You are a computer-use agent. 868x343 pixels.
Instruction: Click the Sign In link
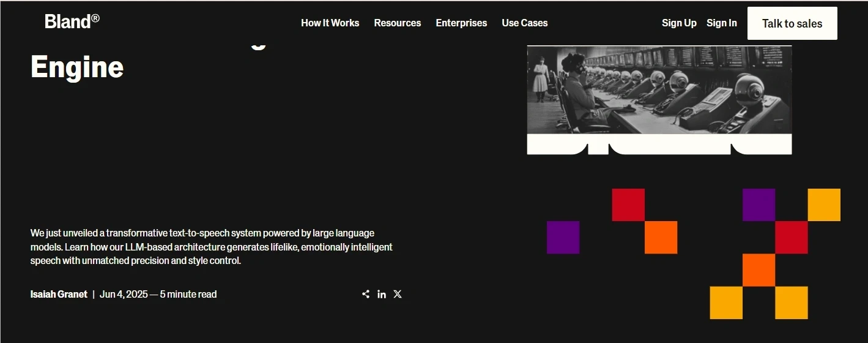(721, 23)
